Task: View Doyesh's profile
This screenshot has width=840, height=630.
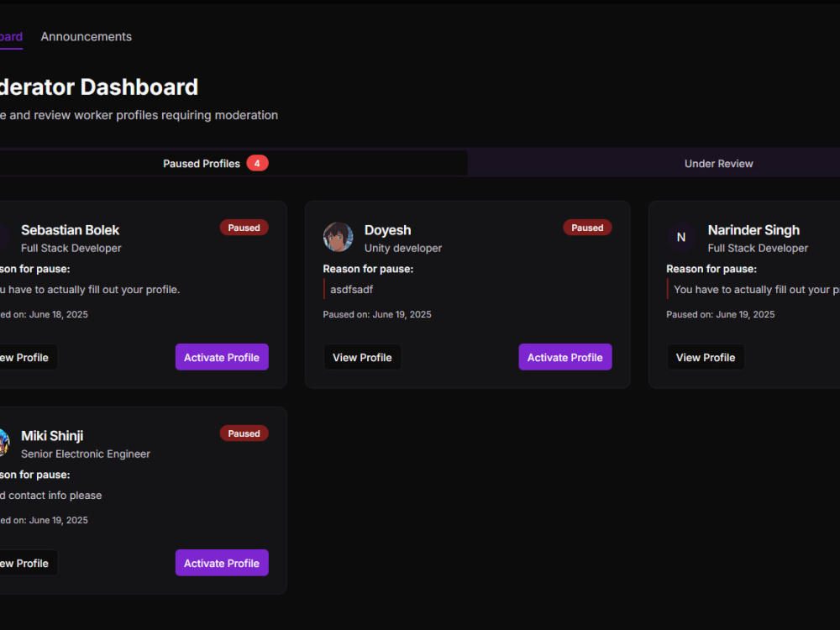Action: coord(362,357)
